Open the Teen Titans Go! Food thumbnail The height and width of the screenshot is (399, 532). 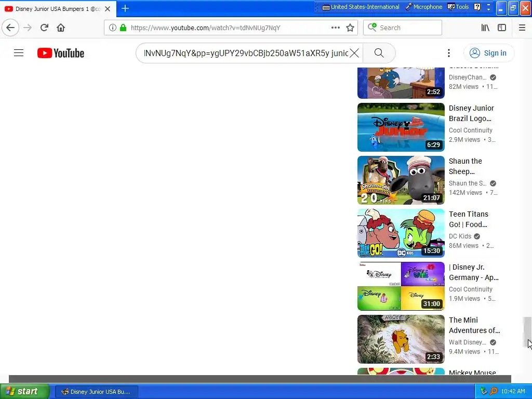coord(401,233)
